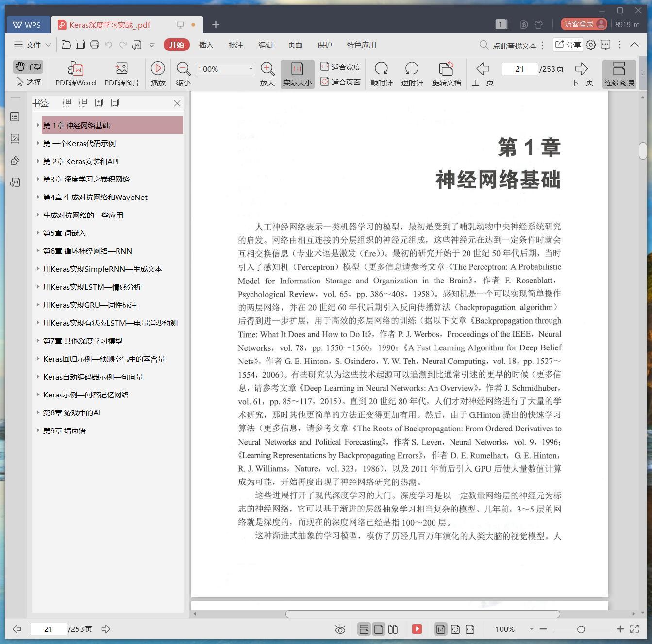Zoom out with magnifier minus icon
The width and height of the screenshot is (652, 644).
point(183,74)
